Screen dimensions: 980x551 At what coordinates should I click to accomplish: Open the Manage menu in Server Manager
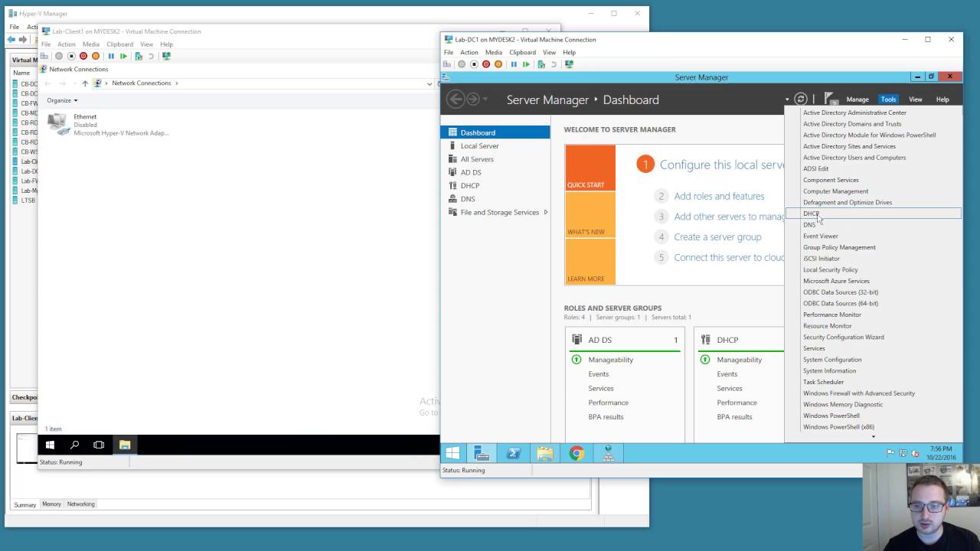pos(857,99)
